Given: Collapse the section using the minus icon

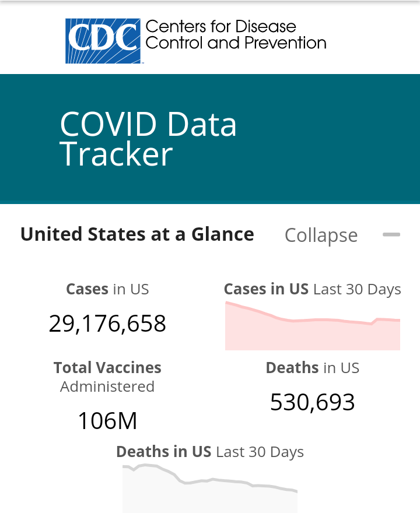Looking at the screenshot, I should [x=391, y=234].
